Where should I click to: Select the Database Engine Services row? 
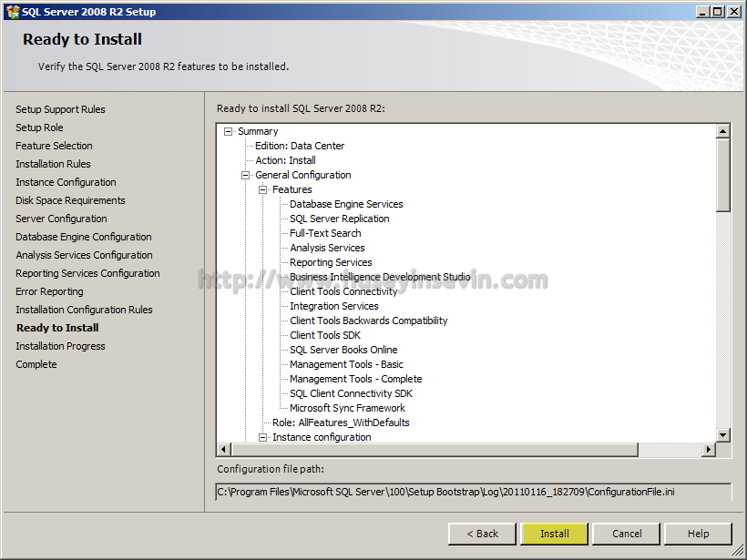click(346, 204)
